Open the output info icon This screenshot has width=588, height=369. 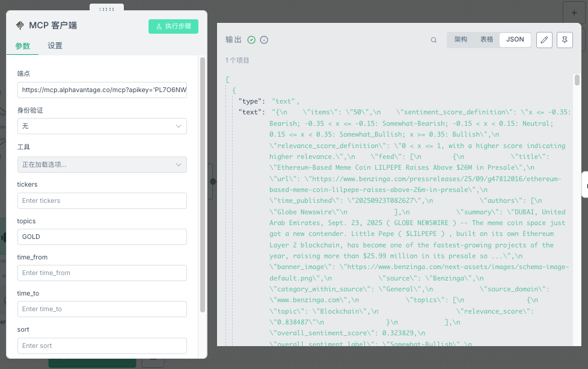point(264,40)
